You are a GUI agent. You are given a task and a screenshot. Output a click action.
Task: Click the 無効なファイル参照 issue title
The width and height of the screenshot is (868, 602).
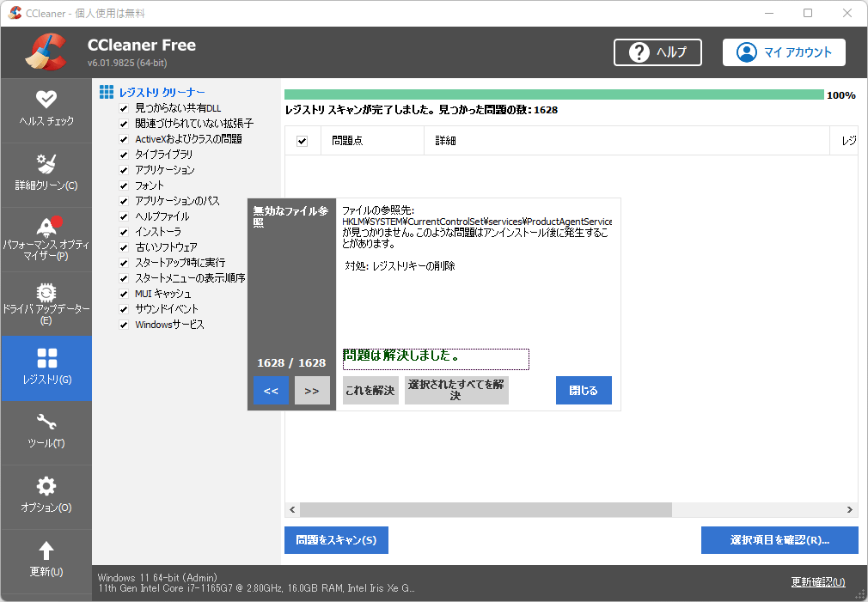[x=290, y=216]
